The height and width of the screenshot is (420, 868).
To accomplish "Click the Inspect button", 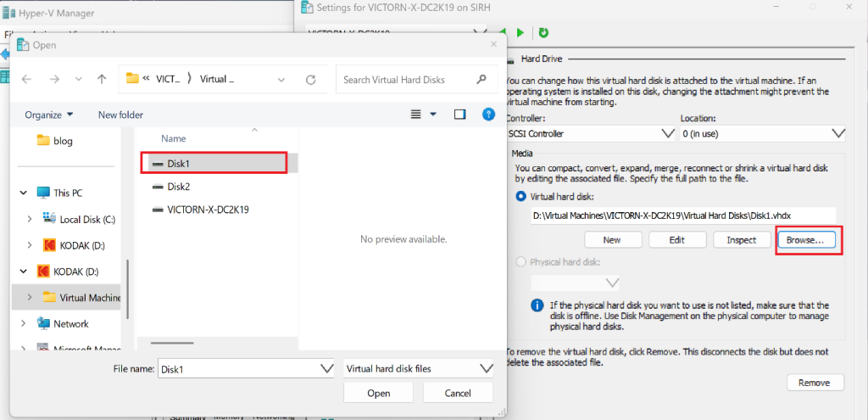I will 741,240.
